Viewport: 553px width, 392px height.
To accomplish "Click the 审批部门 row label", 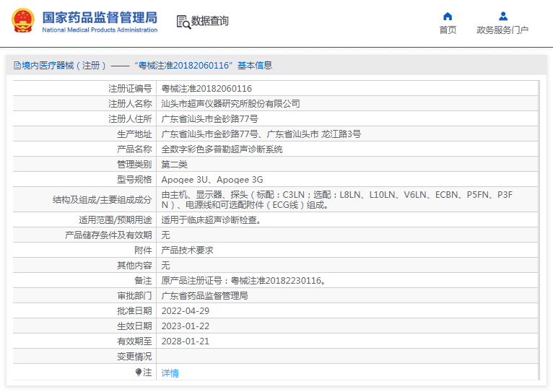I will click(x=134, y=296).
